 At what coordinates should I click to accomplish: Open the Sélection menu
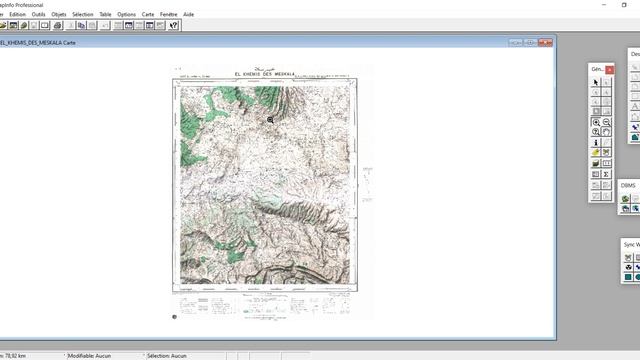point(83,14)
